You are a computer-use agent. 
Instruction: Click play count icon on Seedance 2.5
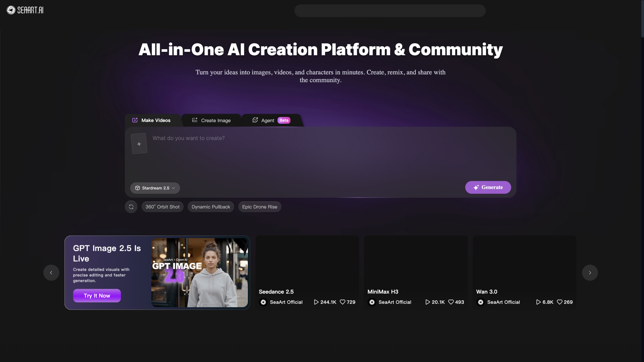pyautogui.click(x=316, y=302)
